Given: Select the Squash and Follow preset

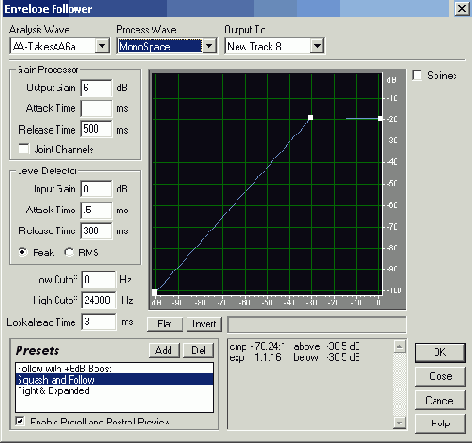Looking at the screenshot, I should tap(114, 379).
